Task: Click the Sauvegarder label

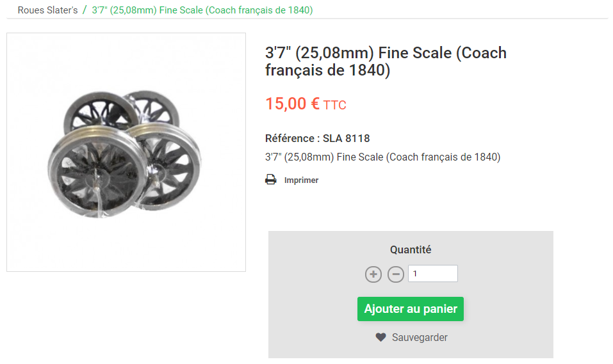Action: coord(420,337)
